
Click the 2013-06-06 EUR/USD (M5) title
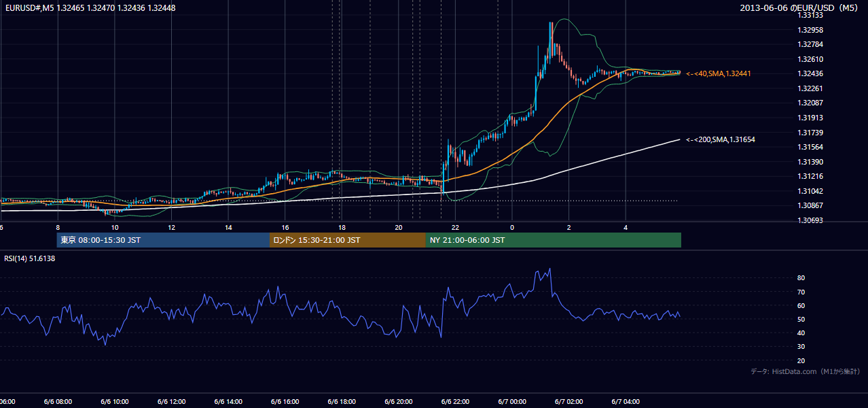(x=799, y=7)
